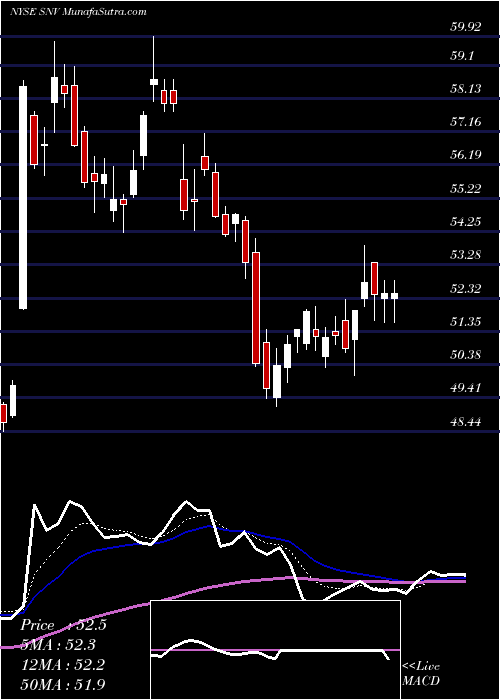Click the 54.25 price axis label
This screenshot has width=500, height=700.
click(465, 221)
